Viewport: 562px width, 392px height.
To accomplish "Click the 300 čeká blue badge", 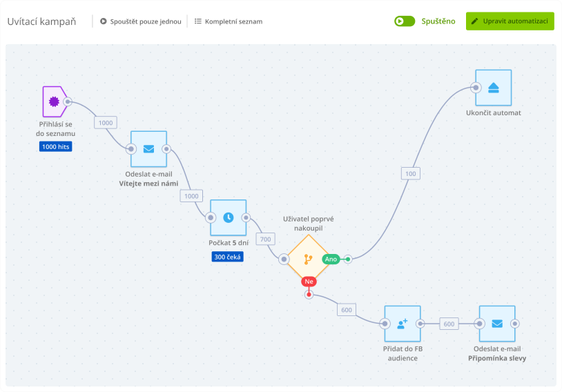I will [227, 257].
